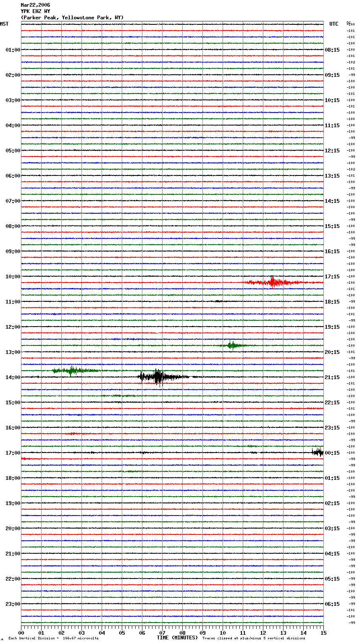The image size is (357, 644).
Task: Click the "14:15" UTC time label
Action: (x=332, y=201)
